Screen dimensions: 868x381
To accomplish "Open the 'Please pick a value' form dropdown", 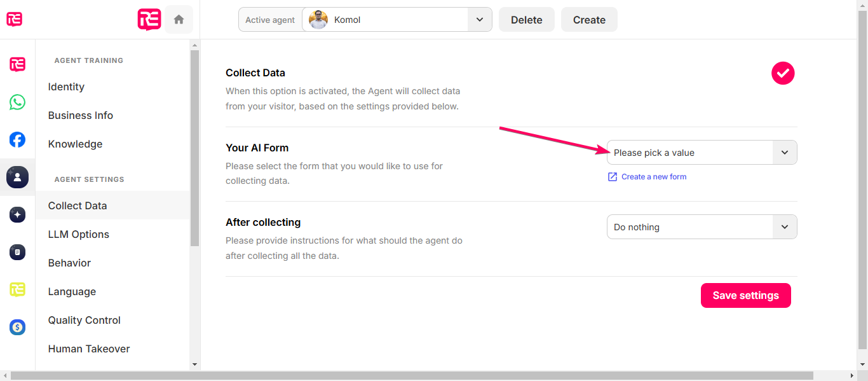I will coord(702,153).
